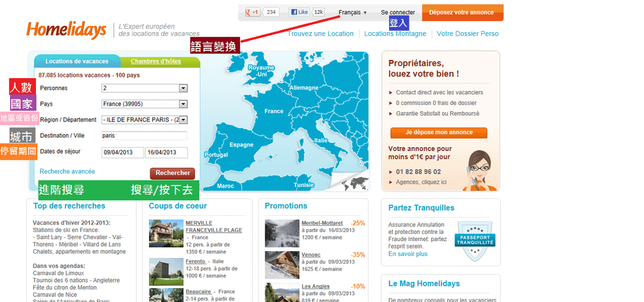The width and height of the screenshot is (644, 302).
Task: Open Venosc promotion link
Action: click(311, 255)
